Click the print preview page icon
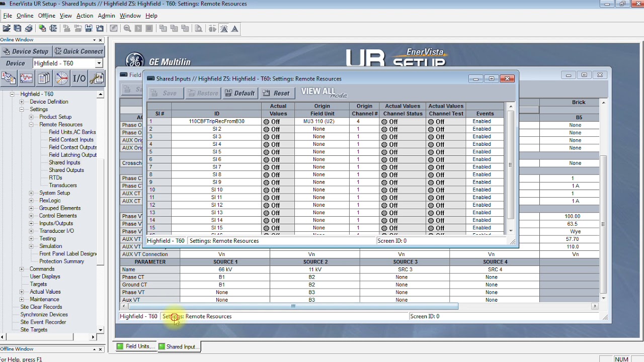Screen dimensions: 644x362 click(x=198, y=29)
